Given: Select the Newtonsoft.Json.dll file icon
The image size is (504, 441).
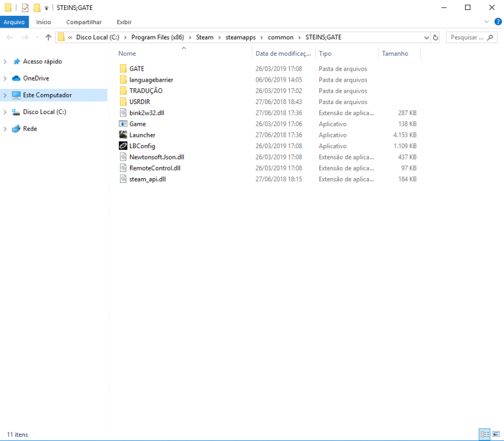Looking at the screenshot, I should pos(123,157).
